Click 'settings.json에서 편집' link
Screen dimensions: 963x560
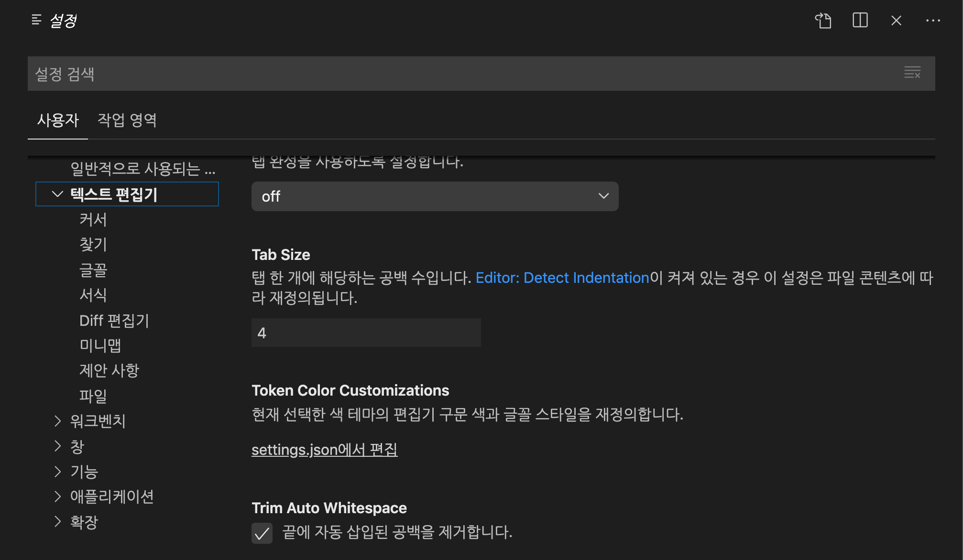click(324, 450)
